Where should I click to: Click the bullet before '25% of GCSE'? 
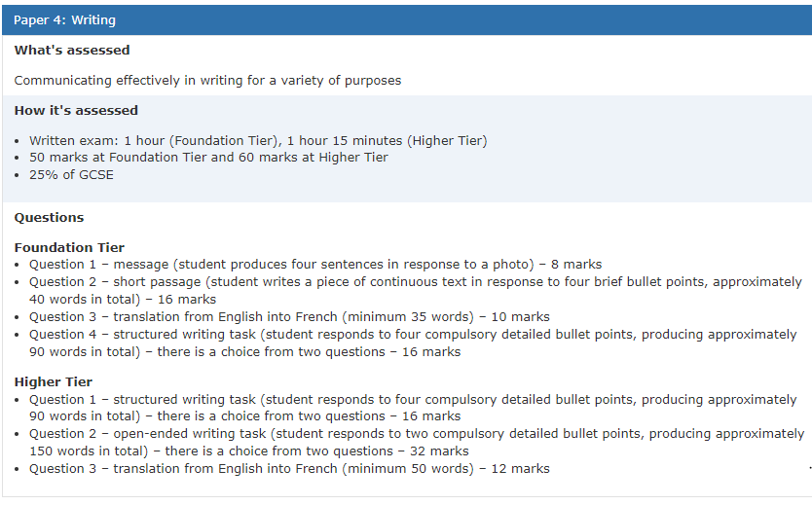pyautogui.click(x=18, y=175)
